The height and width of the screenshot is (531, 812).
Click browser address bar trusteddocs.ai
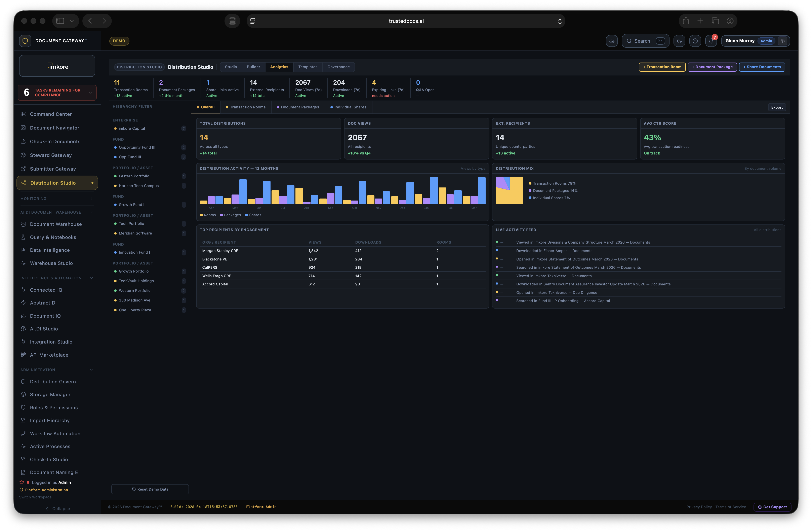(406, 21)
